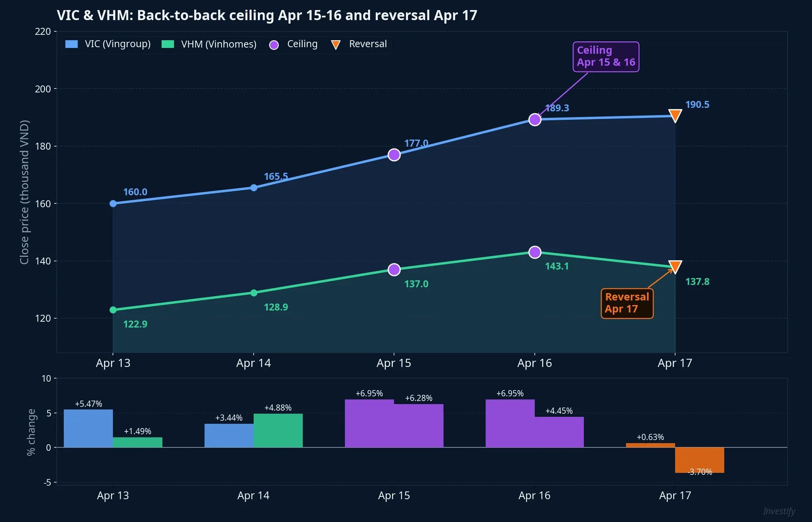Click VHM data point at 128.9
Image resolution: width=812 pixels, height=522 pixels.
254,293
